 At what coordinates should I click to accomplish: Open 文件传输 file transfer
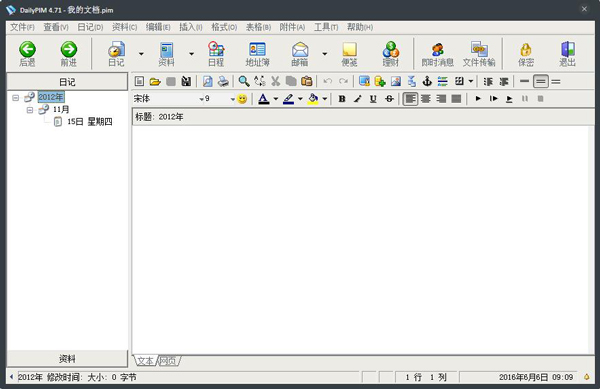(479, 54)
